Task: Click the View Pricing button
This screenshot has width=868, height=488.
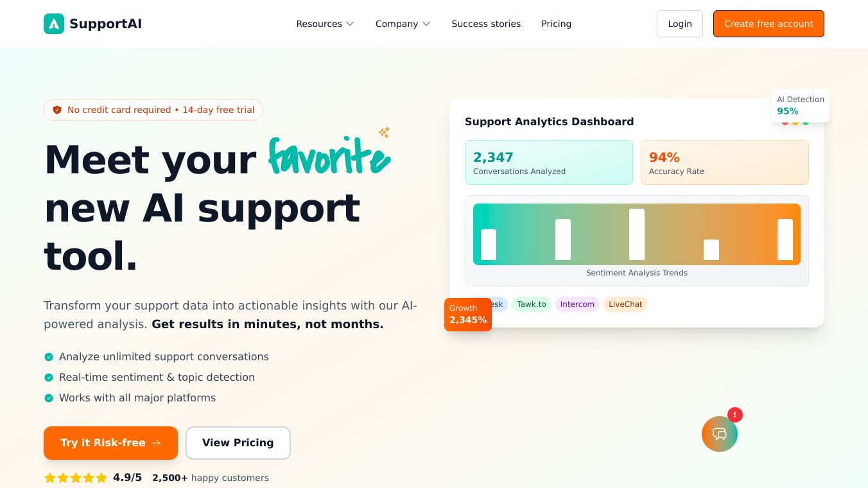Action: 238,443
